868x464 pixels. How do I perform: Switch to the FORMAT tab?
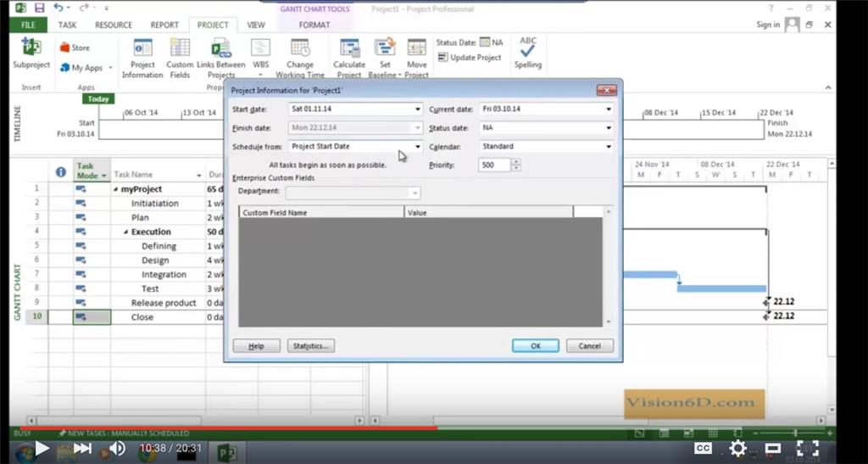coord(314,25)
